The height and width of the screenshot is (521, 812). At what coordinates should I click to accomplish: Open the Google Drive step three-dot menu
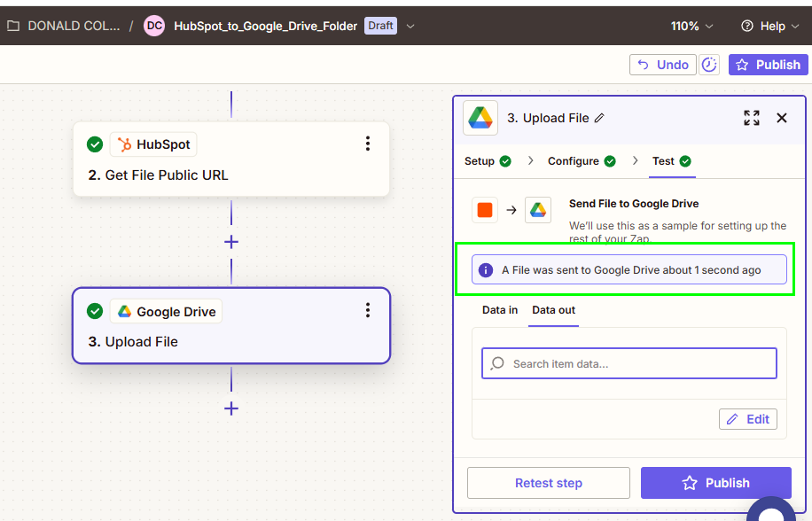[368, 310]
